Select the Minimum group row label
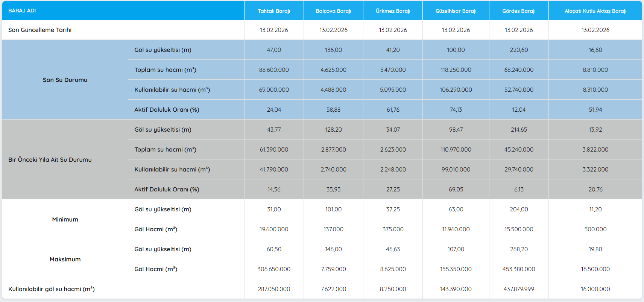Screen dimensions: 644x302 [65, 219]
